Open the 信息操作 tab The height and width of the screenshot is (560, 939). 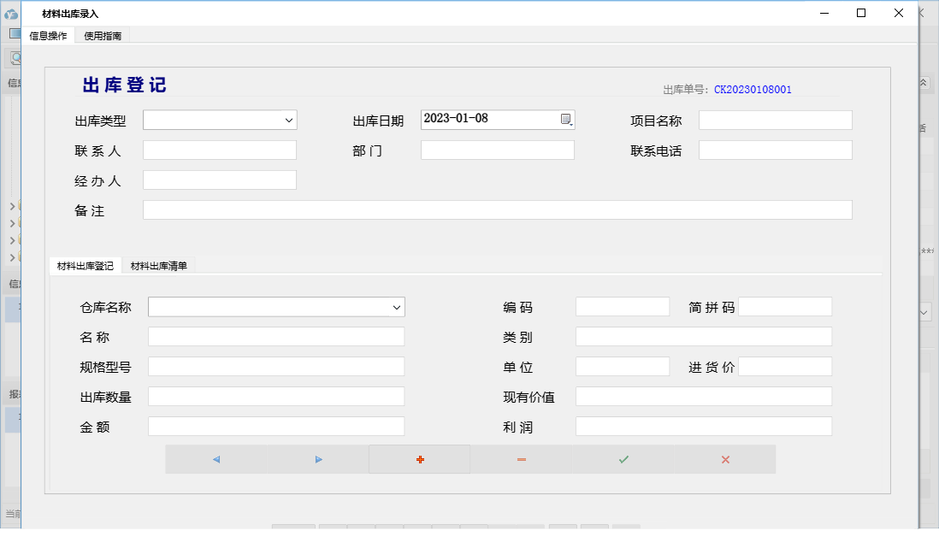point(48,36)
